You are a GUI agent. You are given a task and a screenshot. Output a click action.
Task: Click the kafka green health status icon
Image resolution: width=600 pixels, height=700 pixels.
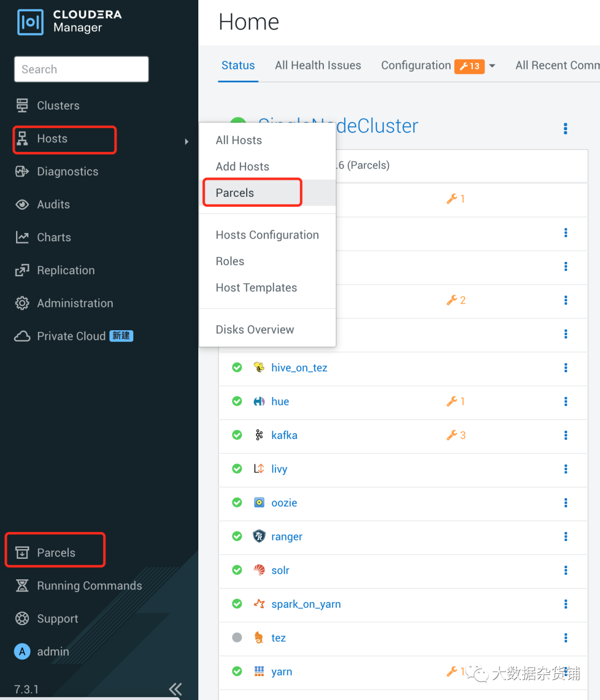pos(237,435)
